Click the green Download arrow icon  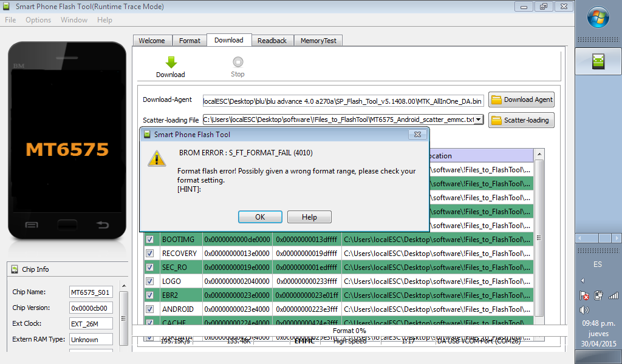171,62
